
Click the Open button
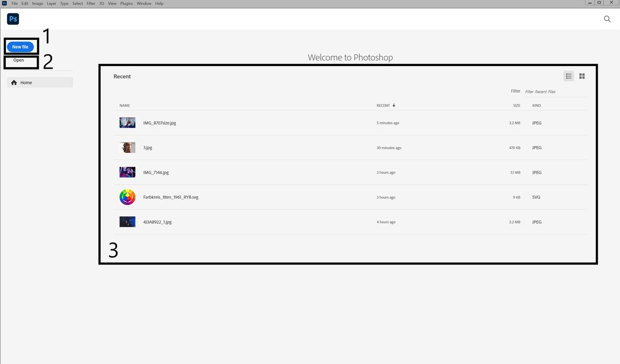tap(19, 60)
